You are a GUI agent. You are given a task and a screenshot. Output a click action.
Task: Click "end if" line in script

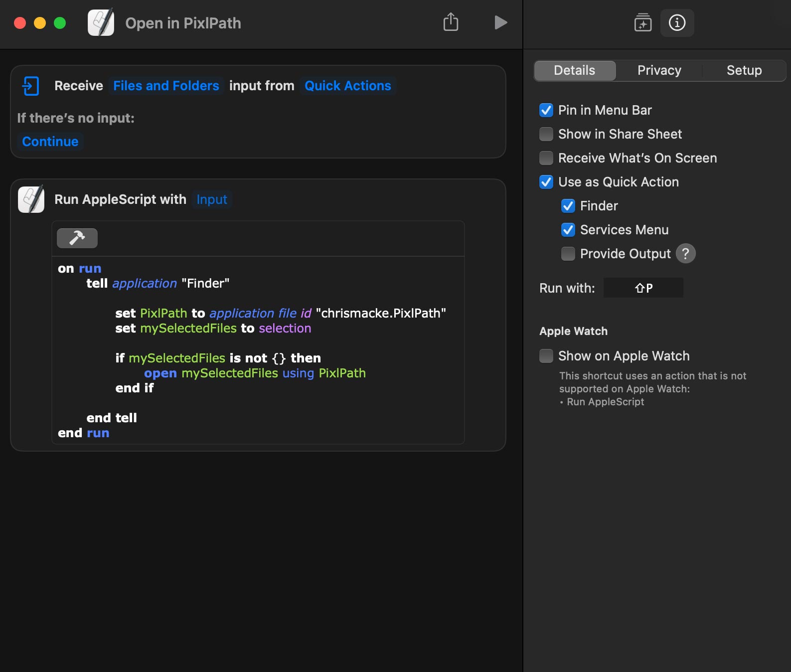[x=135, y=388]
